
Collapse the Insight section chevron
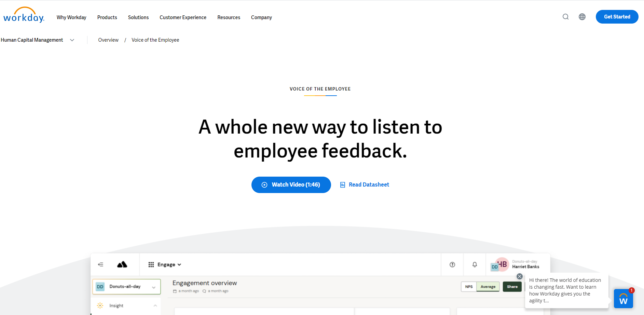click(155, 305)
